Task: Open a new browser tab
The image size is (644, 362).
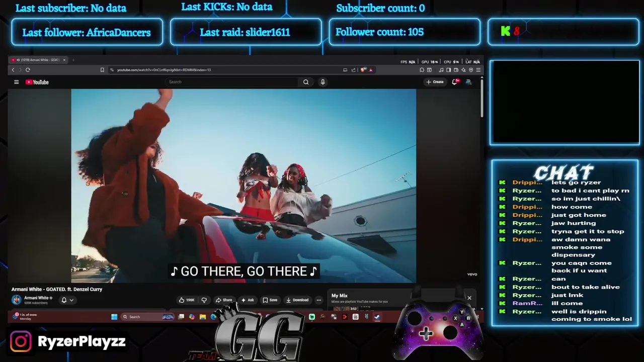Action: (73, 60)
